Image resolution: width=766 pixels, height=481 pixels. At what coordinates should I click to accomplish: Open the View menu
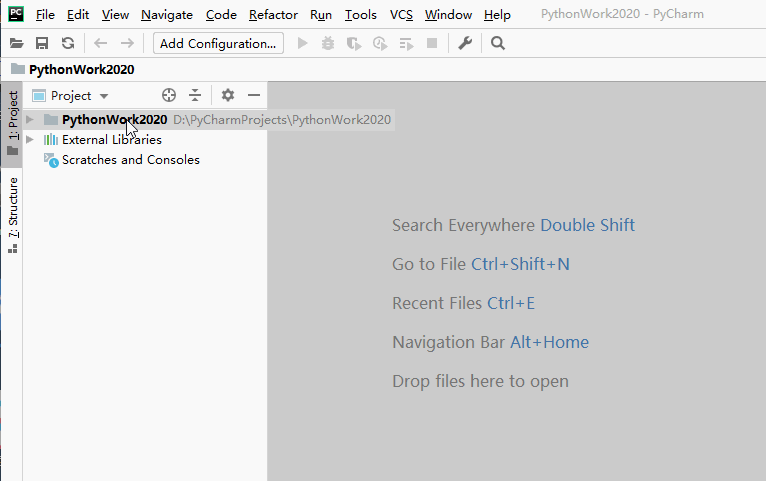click(x=115, y=15)
